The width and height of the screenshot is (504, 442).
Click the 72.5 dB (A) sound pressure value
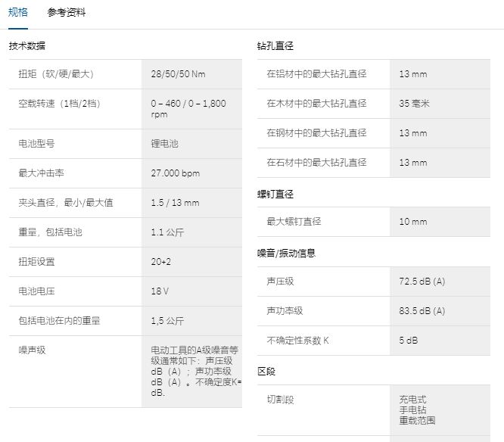click(422, 282)
